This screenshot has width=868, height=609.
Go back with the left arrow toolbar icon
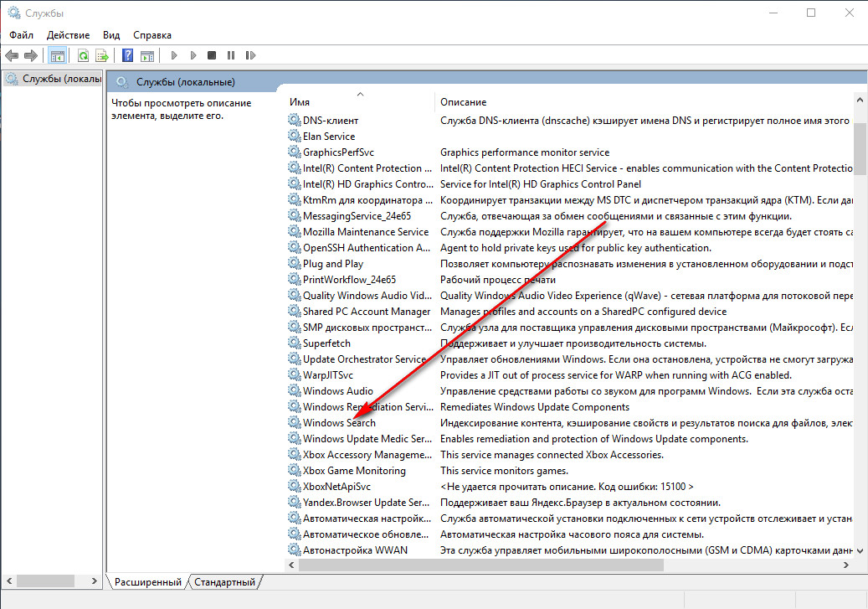click(12, 55)
